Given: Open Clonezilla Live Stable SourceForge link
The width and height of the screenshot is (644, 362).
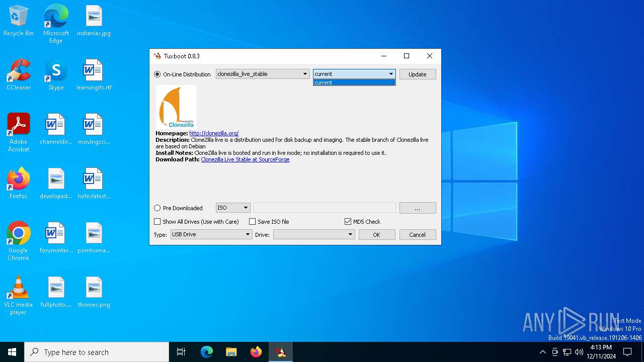Looking at the screenshot, I should 245,159.
